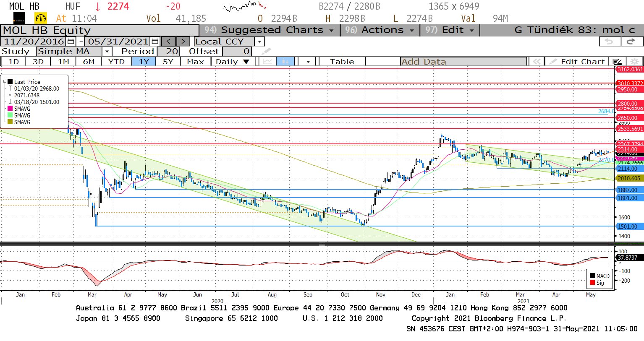Click the olive SMAVG legend swatch
The width and height of the screenshot is (644, 341).
10,122
